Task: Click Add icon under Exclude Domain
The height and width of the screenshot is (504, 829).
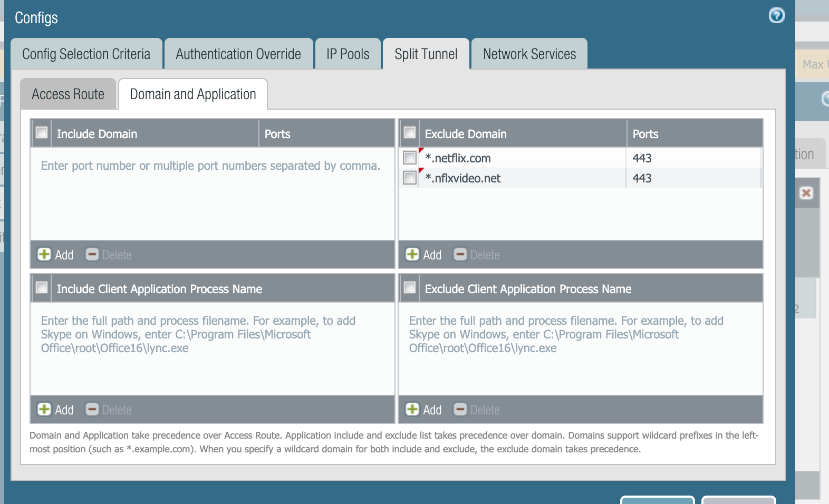Action: point(412,255)
